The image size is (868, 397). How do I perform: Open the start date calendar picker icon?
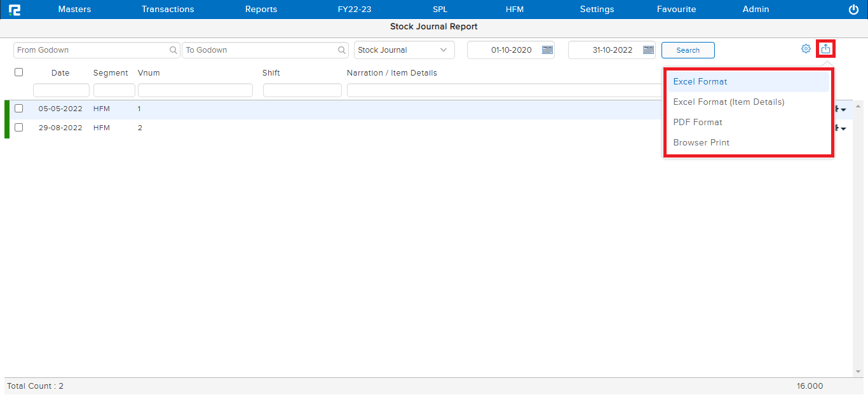click(x=547, y=50)
